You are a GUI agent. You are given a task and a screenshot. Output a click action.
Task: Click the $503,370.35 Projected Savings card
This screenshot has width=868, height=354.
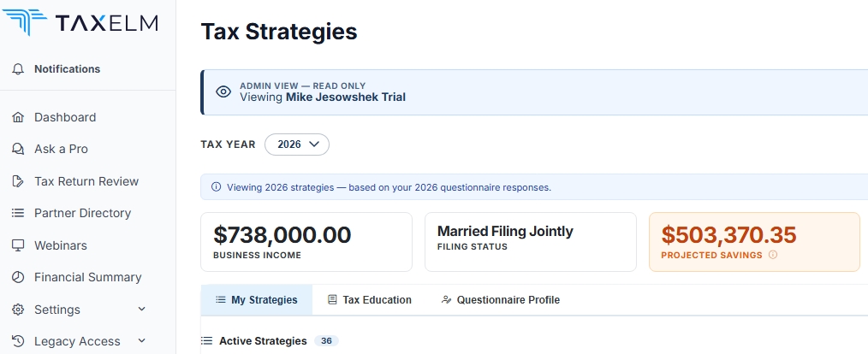point(754,242)
